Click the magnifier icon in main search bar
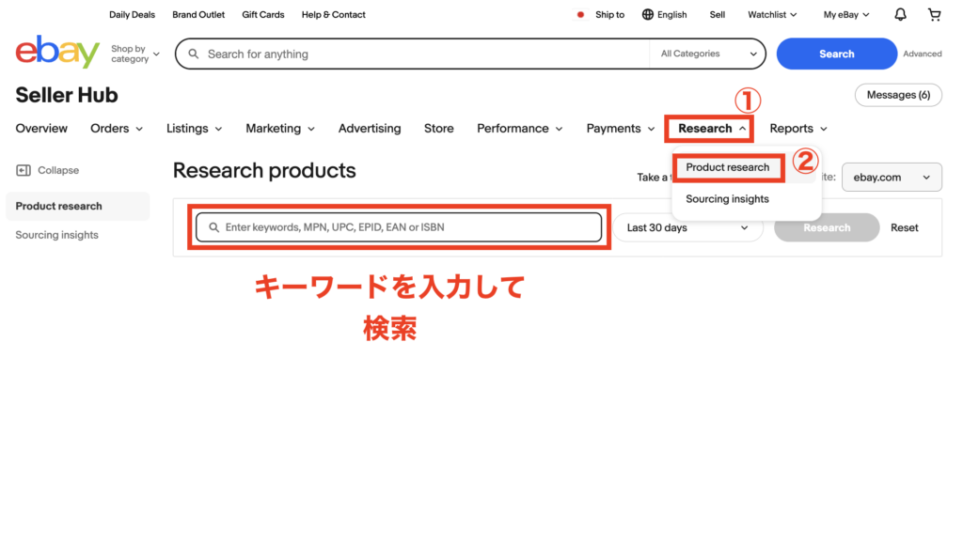Viewport: 963px width, 560px height. click(194, 54)
